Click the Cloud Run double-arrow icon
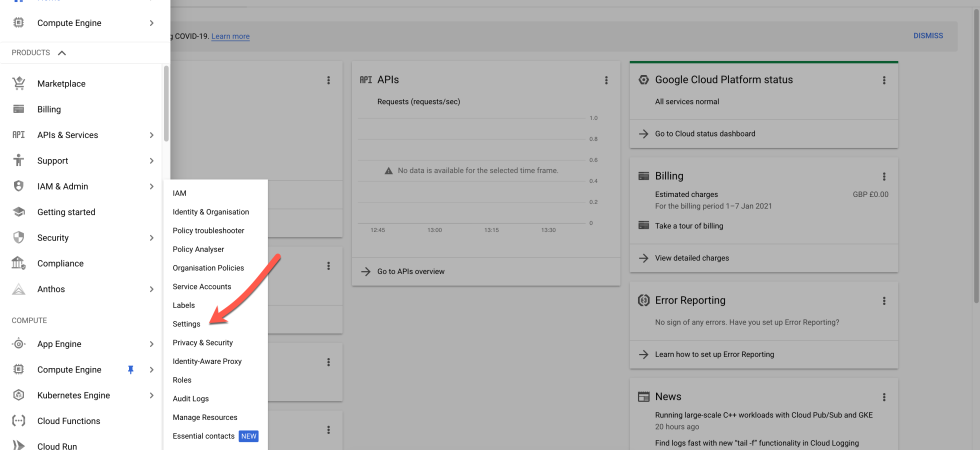 pyautogui.click(x=19, y=446)
